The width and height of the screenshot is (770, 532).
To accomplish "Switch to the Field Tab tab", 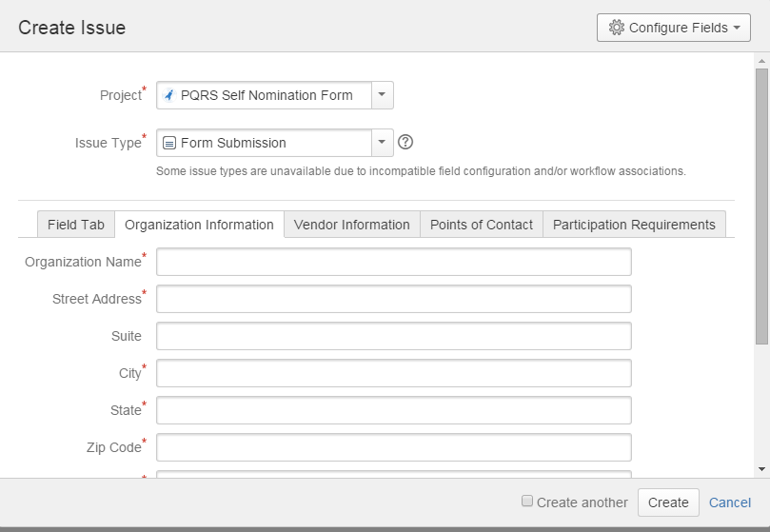I will [x=76, y=225].
